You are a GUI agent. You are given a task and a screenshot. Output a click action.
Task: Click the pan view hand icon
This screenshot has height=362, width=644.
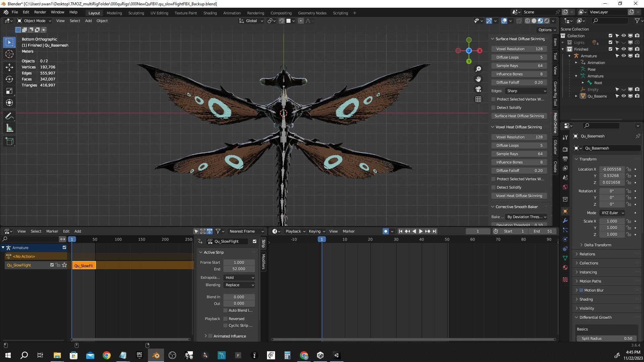coord(478,79)
